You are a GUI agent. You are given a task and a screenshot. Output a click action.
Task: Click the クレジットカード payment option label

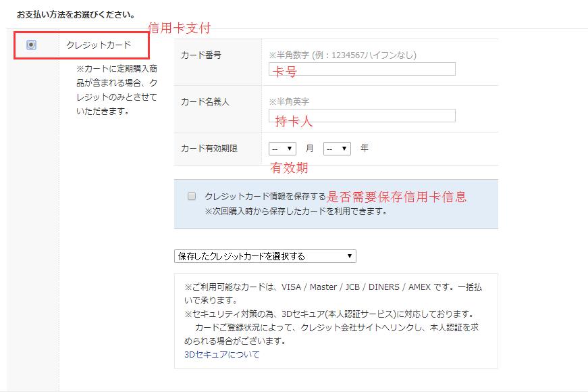click(99, 45)
